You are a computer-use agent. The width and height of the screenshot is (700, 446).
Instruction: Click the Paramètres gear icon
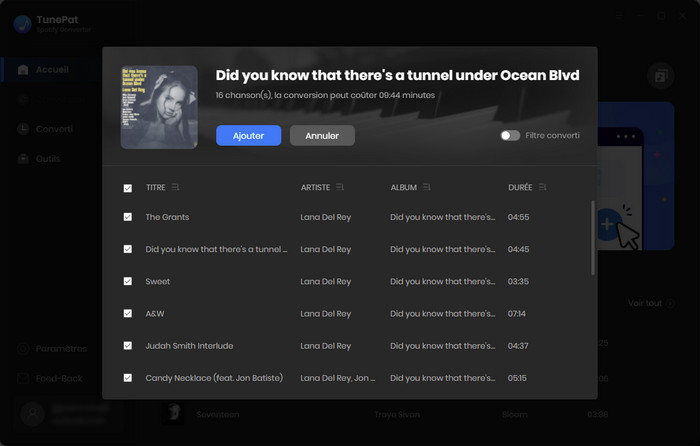pyautogui.click(x=23, y=349)
